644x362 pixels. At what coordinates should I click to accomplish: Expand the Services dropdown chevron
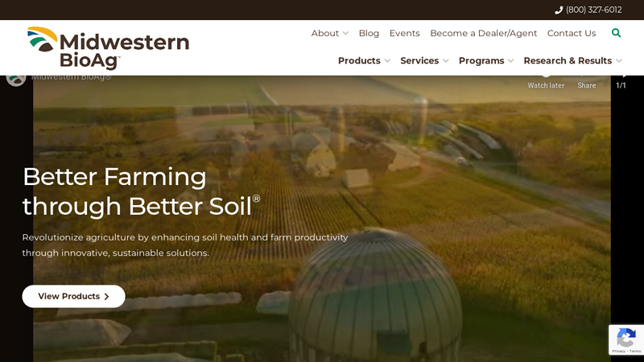tap(446, 61)
